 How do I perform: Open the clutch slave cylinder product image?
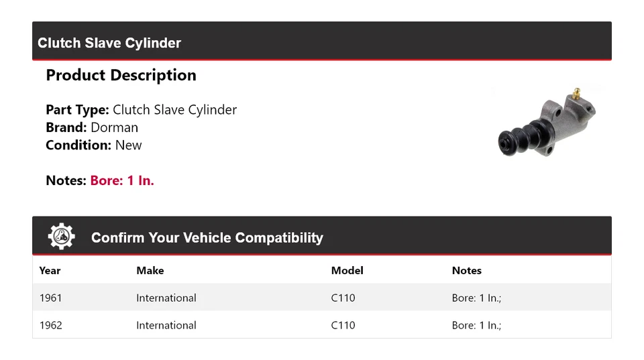(547, 122)
